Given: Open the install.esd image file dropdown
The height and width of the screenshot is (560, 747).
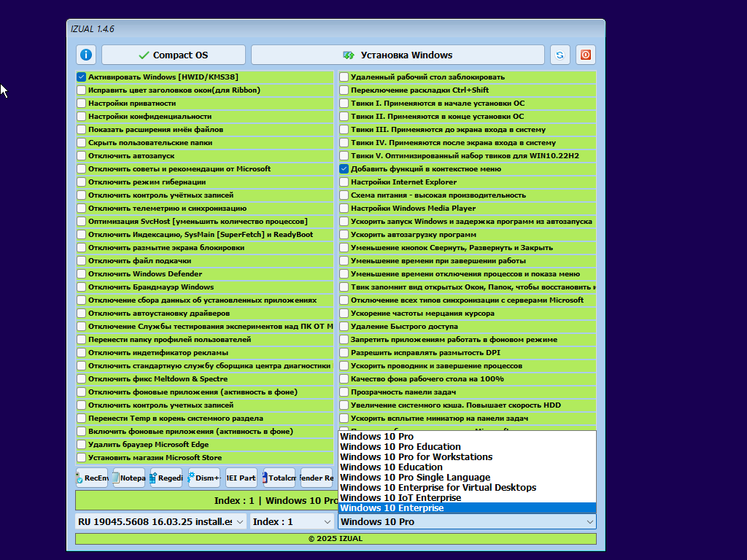Looking at the screenshot, I should [160, 521].
